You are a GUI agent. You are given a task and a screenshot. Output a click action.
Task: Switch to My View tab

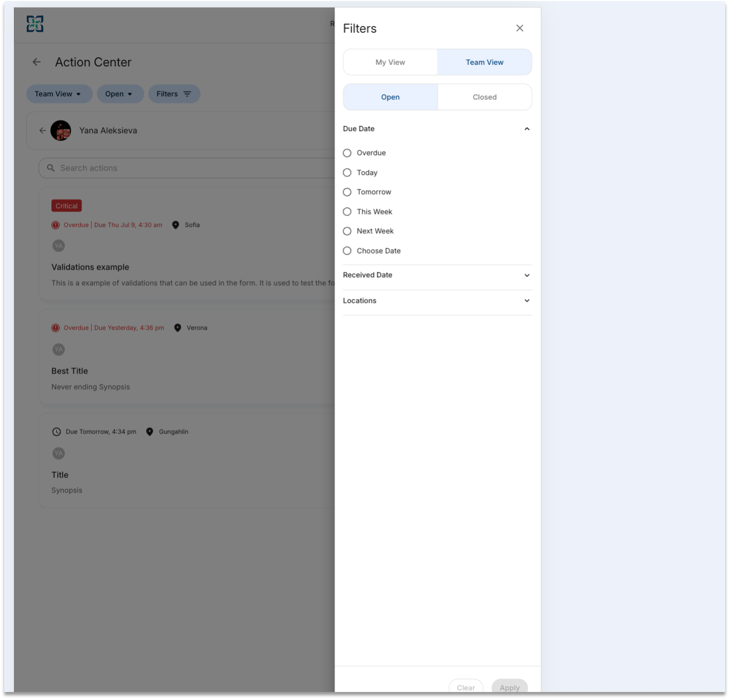390,62
